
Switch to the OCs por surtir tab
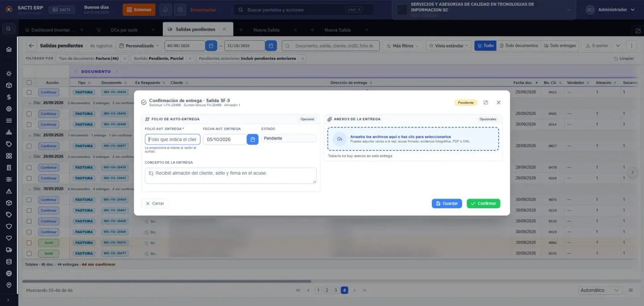[x=124, y=30]
